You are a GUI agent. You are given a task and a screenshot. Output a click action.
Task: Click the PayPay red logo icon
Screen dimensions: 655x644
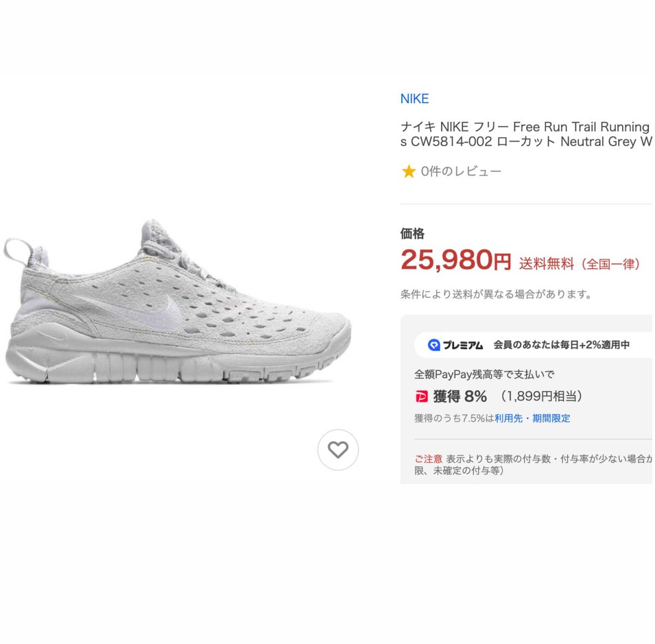point(421,397)
